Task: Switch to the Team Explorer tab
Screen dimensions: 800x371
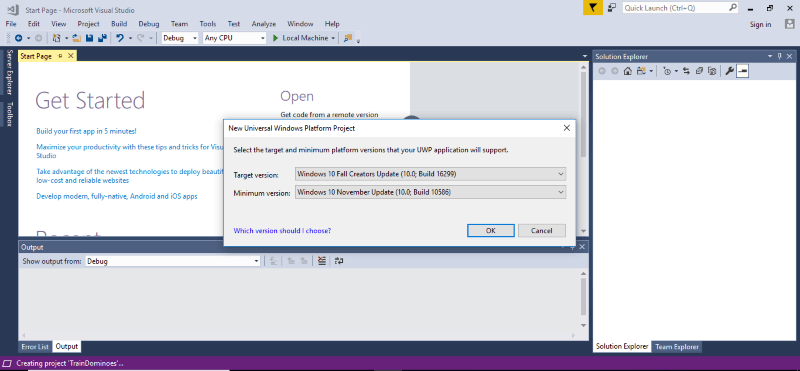Action: 677,347
